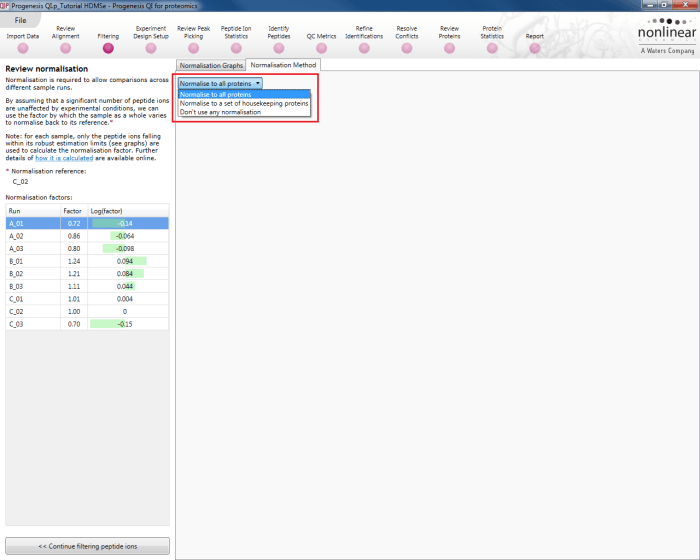Open the QC Metrics workflow step

click(x=321, y=43)
